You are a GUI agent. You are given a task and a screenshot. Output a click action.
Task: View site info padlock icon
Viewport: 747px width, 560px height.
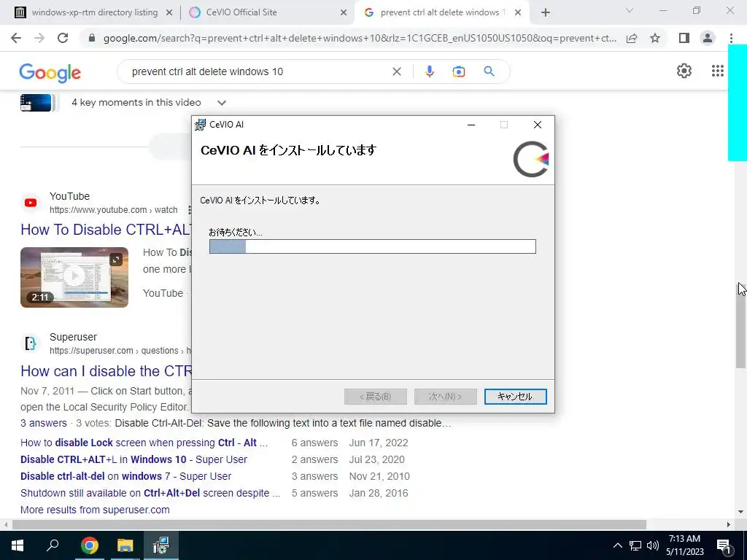[92, 38]
